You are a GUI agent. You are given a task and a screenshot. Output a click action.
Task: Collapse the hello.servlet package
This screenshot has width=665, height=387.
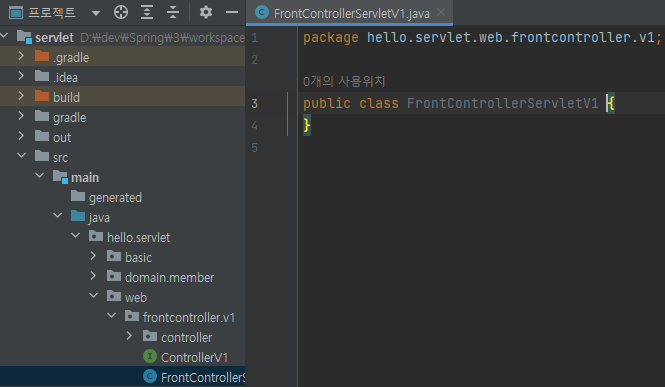click(75, 236)
